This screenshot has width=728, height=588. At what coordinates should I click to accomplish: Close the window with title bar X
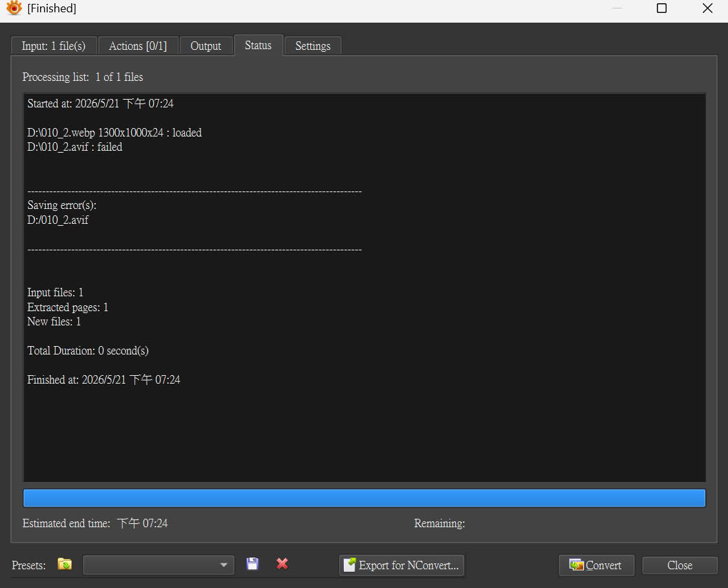[707, 8]
